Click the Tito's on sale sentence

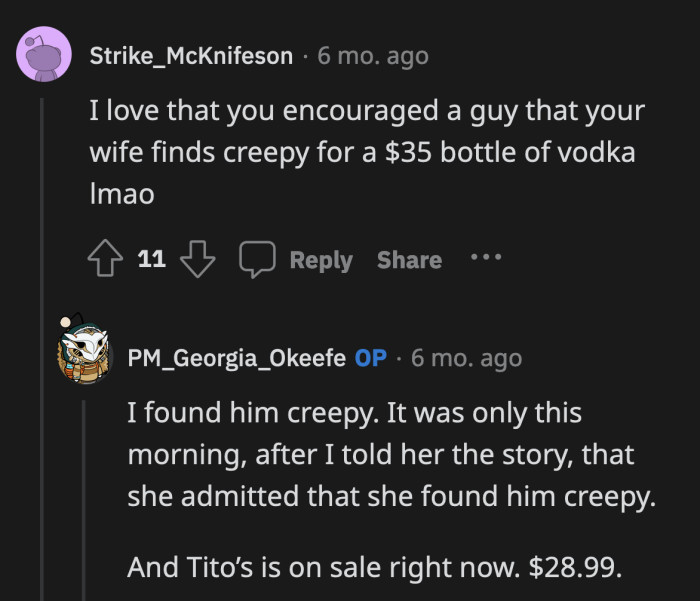[x=373, y=567]
